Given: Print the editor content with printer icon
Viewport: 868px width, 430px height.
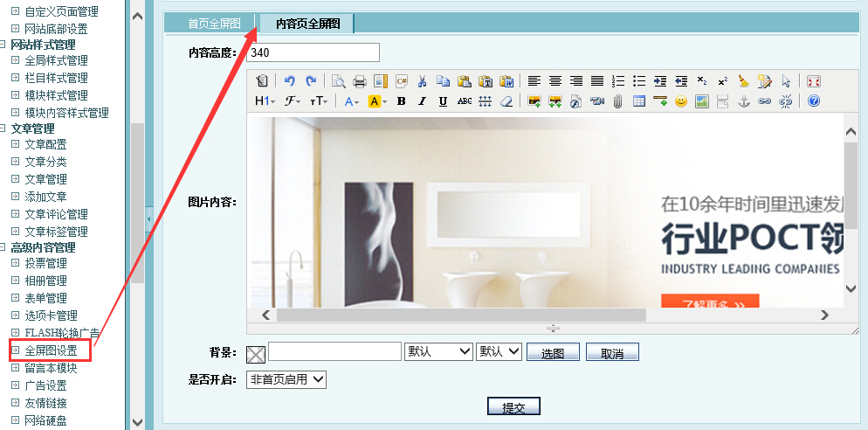Looking at the screenshot, I should (359, 81).
